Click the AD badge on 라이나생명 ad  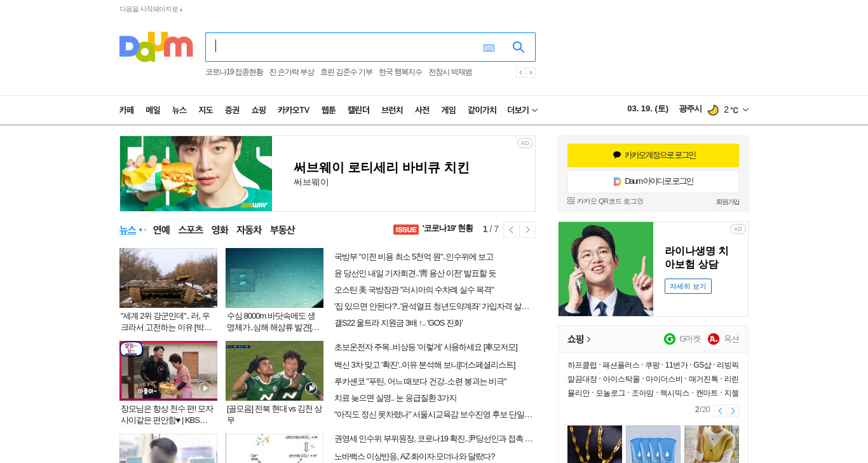(x=738, y=229)
